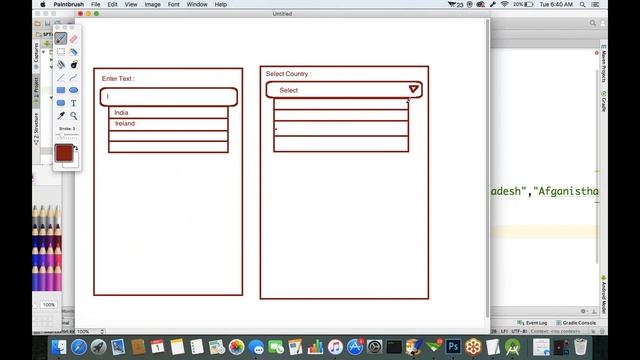Image resolution: width=640 pixels, height=360 pixels.
Task: Select the filled Ellipse tool
Action: click(x=73, y=90)
